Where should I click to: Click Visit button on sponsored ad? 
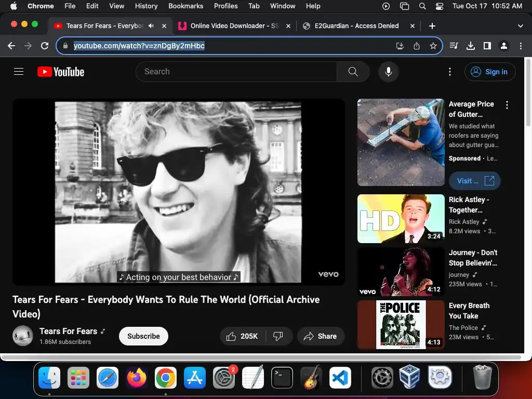pyautogui.click(x=475, y=181)
